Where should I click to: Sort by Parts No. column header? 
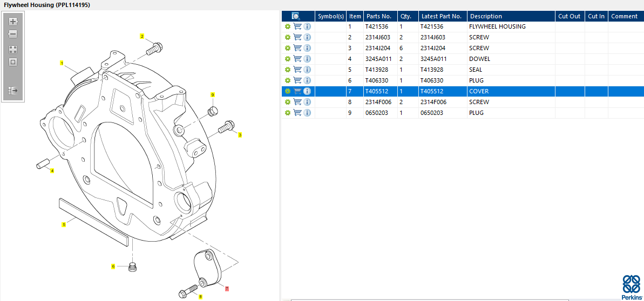coord(381,16)
